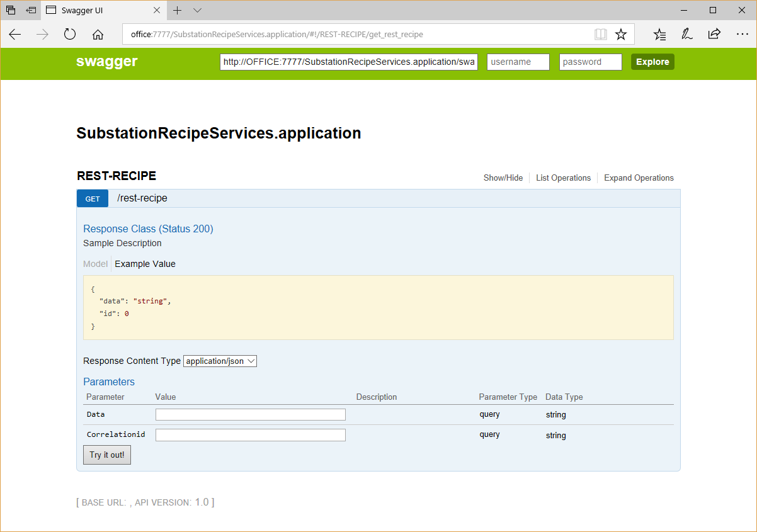Open the Favorites hub icon
Image resolution: width=757 pixels, height=532 pixels.
coord(659,35)
